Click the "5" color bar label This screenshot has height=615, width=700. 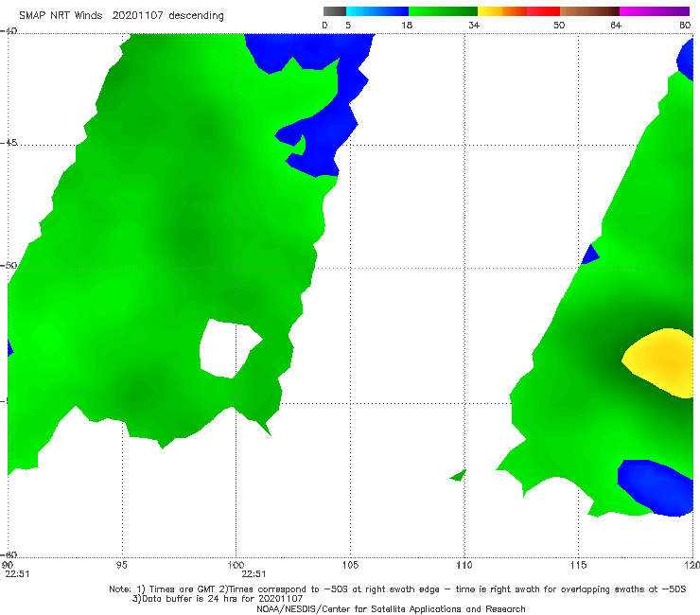(x=348, y=25)
